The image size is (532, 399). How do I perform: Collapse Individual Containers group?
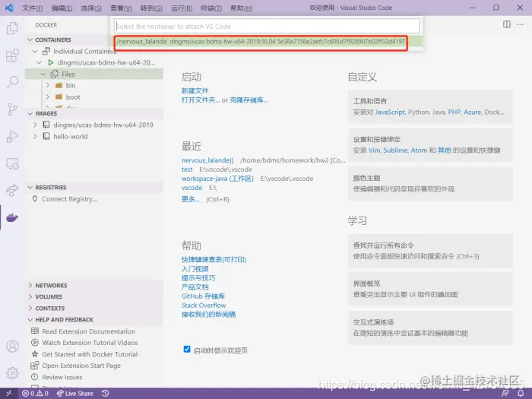(35, 51)
